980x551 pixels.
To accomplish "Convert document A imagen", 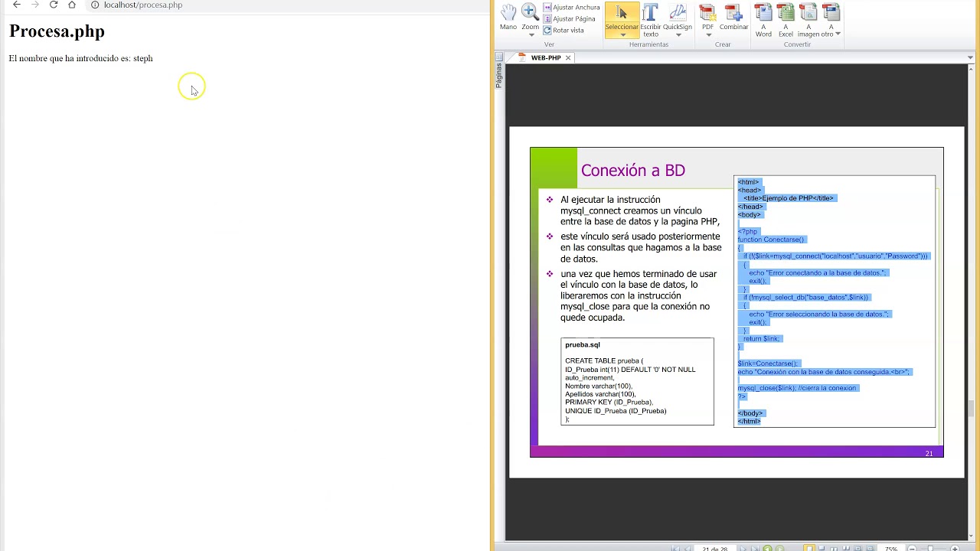I will (x=808, y=20).
